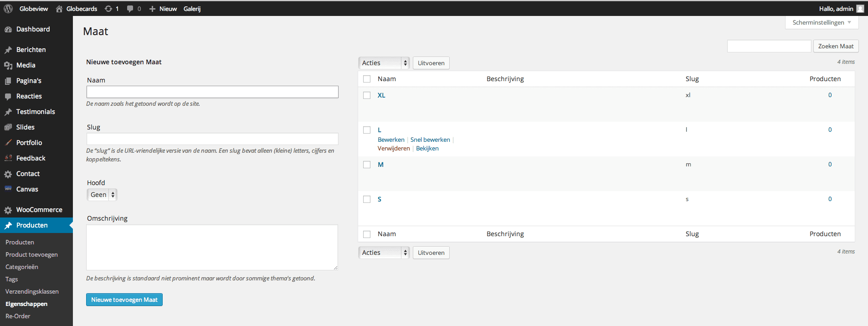Click the updates icon in admin bar
The height and width of the screenshot is (326, 868).
[x=108, y=9]
